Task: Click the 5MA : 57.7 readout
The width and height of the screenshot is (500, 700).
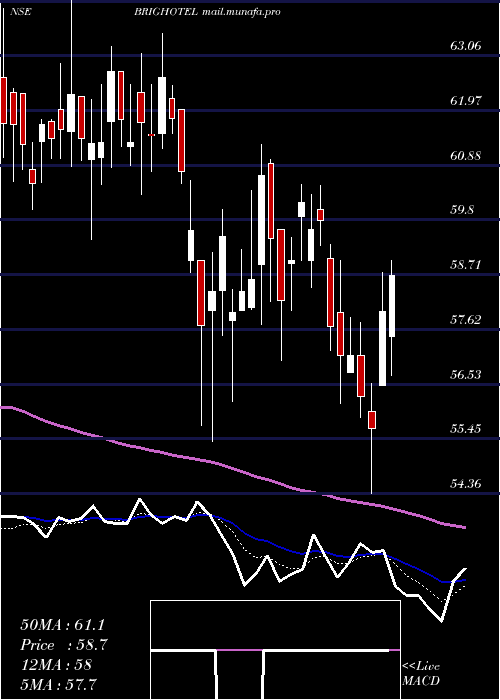Action: coord(59,684)
